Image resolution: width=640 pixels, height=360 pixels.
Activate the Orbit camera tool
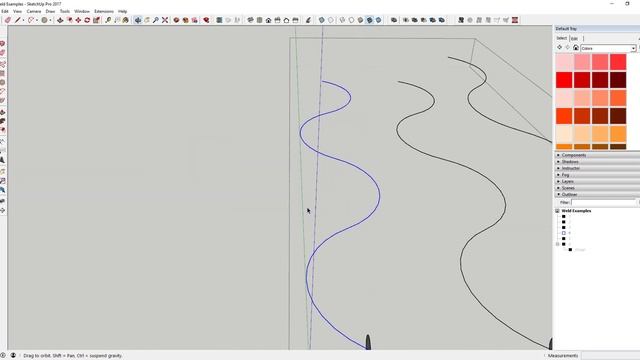pos(138,20)
